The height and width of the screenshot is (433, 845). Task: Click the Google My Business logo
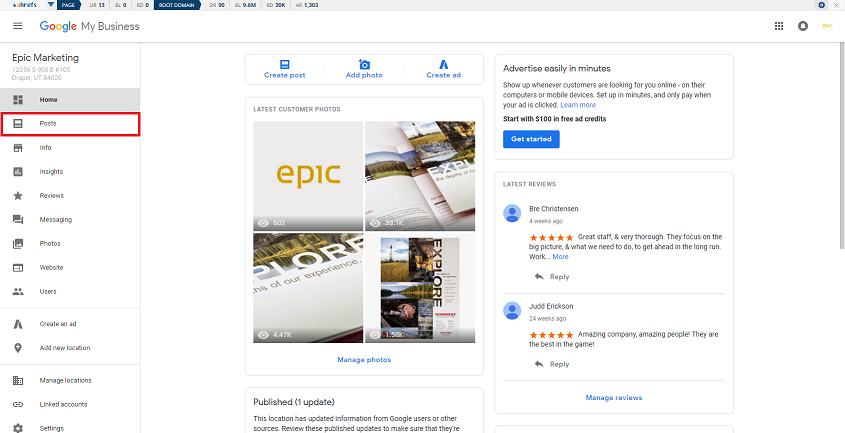pyautogui.click(x=89, y=26)
